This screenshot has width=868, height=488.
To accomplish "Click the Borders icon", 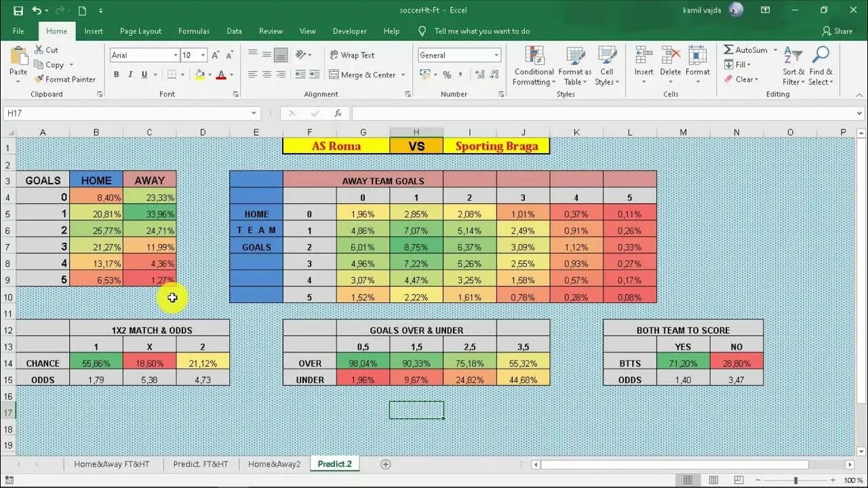I will (x=172, y=75).
